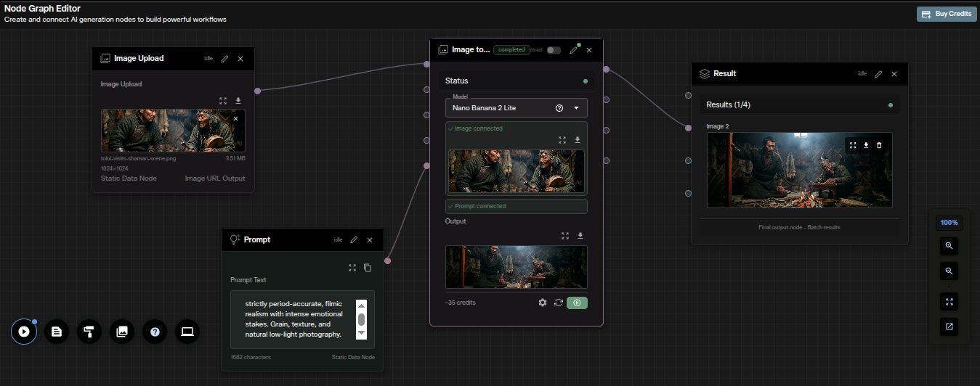Click the prompt textarea scroll down arrow
This screenshot has width=980, height=386.
361,333
